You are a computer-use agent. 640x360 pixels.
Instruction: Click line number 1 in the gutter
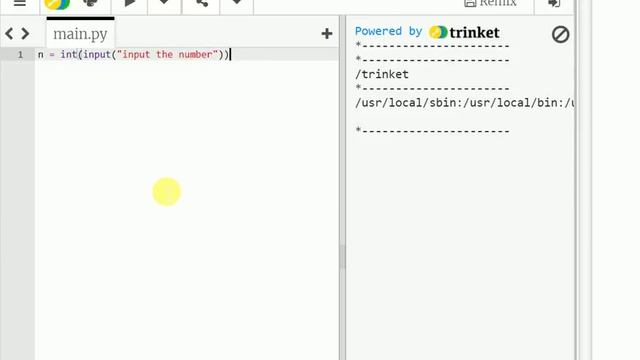coord(20,54)
